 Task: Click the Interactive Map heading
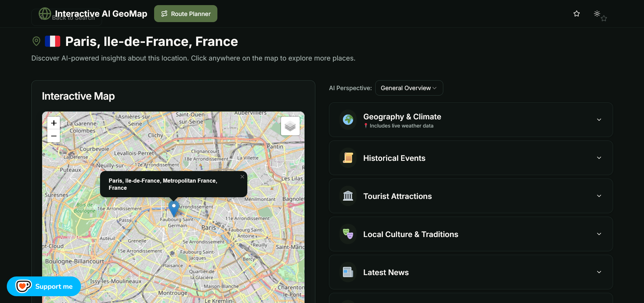click(78, 96)
